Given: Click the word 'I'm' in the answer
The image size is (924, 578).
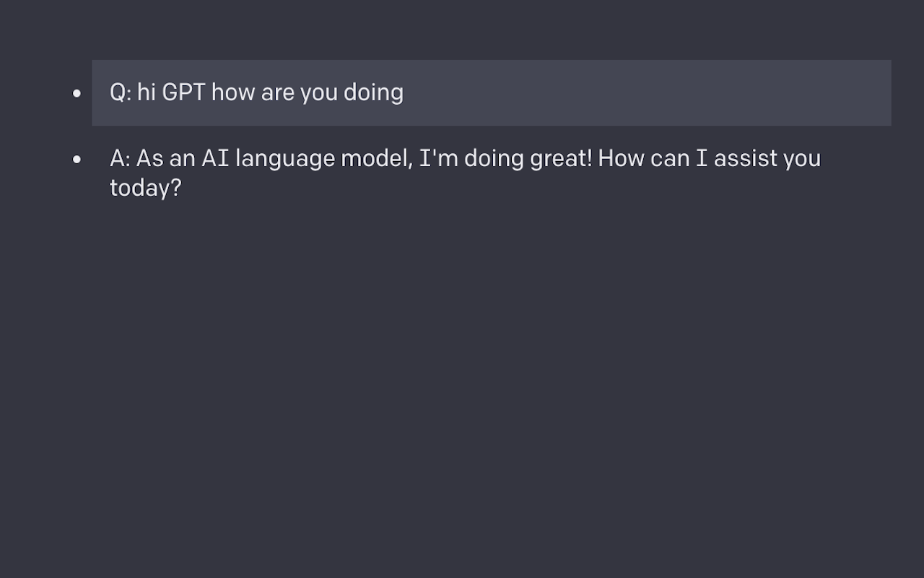Looking at the screenshot, I should (x=439, y=158).
